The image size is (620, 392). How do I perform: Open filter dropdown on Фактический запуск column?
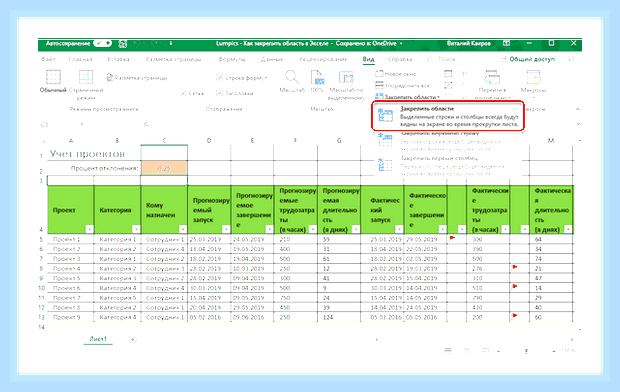[399, 229]
